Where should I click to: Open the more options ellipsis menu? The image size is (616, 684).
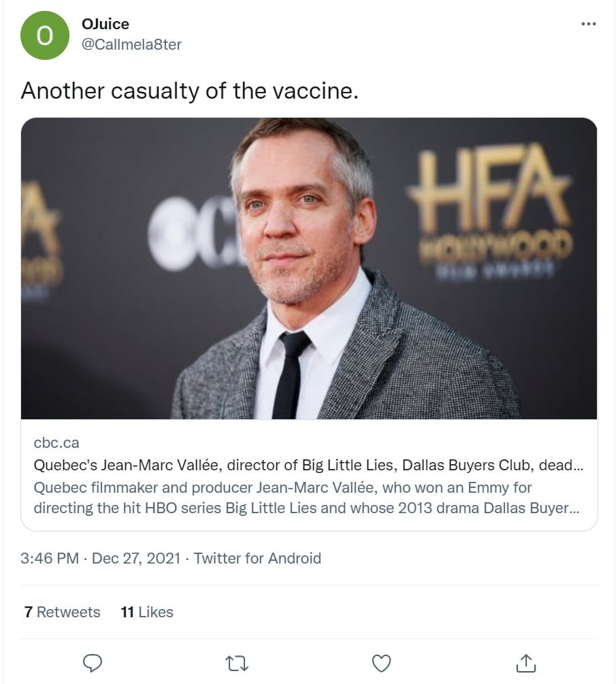(x=588, y=25)
